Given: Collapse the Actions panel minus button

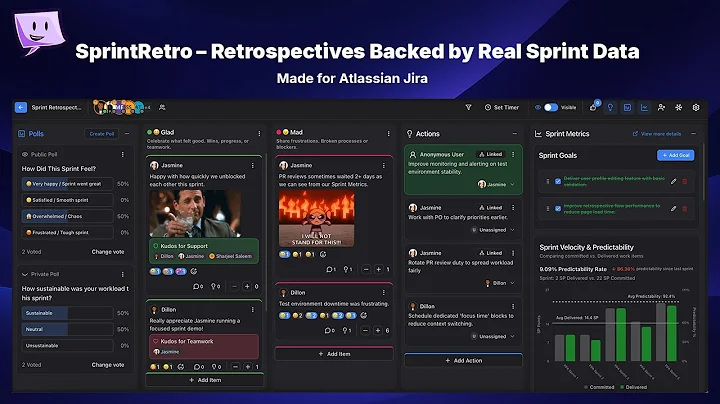Looking at the screenshot, I should click(x=515, y=134).
